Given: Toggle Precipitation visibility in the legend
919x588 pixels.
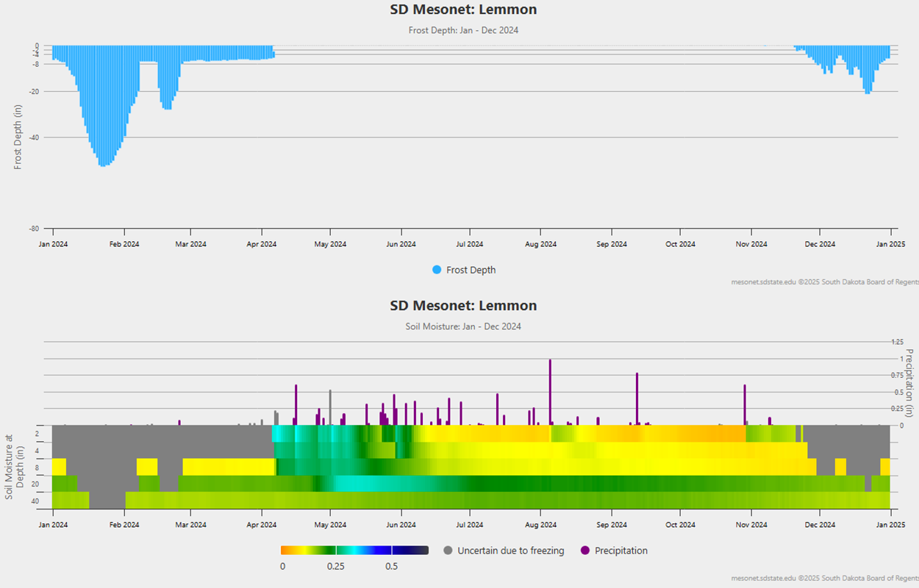Looking at the screenshot, I should pyautogui.click(x=620, y=551).
